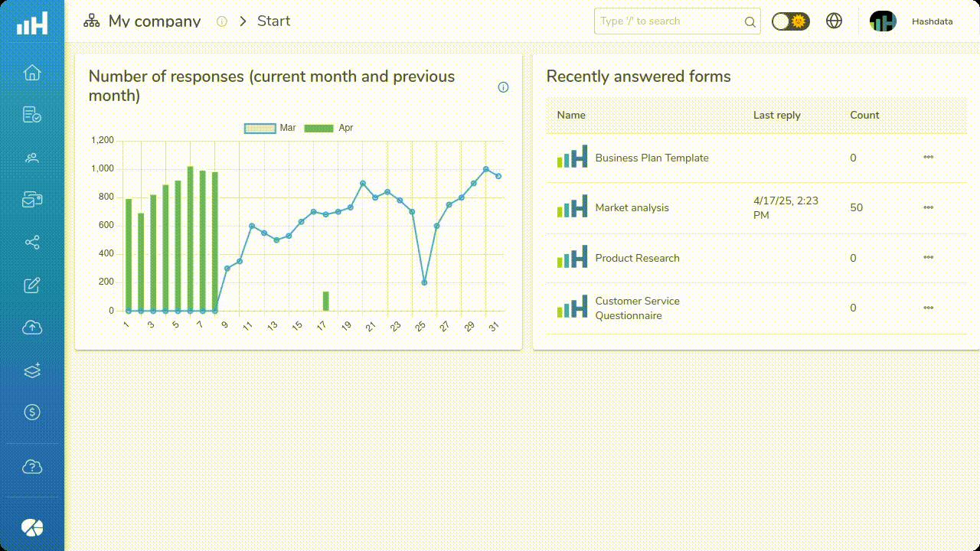This screenshot has height=551, width=980.
Task: Open the Product Research form
Action: (x=637, y=259)
